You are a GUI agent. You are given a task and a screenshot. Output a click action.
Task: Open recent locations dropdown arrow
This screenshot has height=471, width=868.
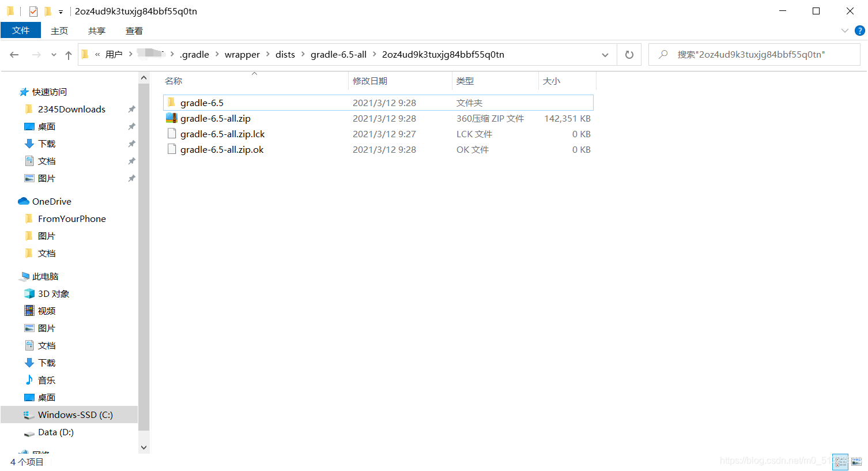54,55
